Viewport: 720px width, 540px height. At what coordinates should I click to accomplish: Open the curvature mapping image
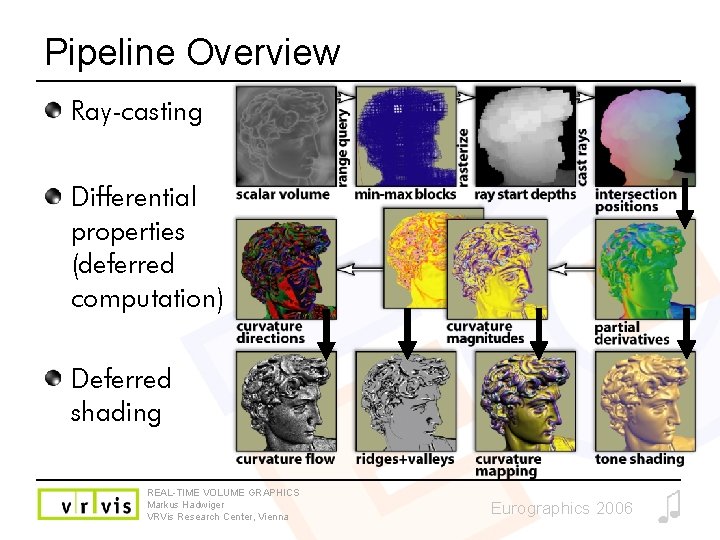[525, 401]
